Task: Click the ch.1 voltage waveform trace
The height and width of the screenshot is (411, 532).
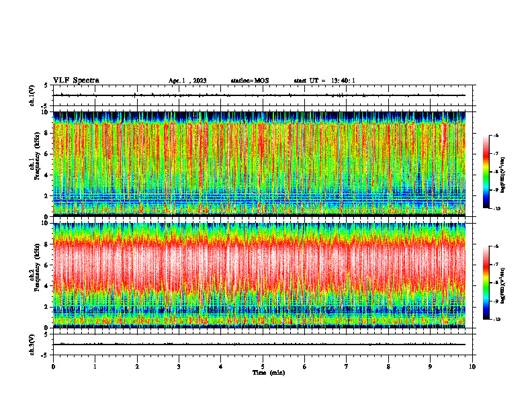Action: (259, 95)
